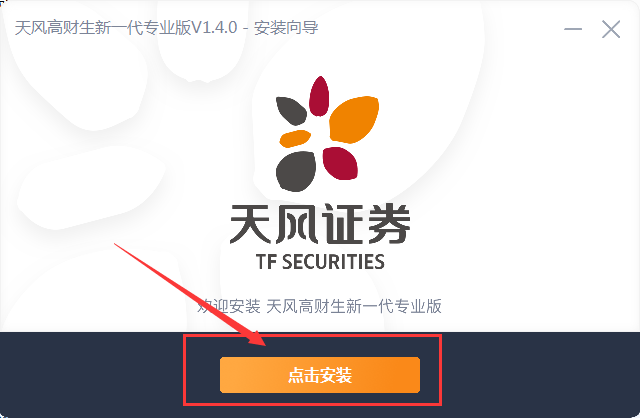Screen dimensions: 640x418
Task: Click the top crimson petal of the logo
Action: [319, 96]
